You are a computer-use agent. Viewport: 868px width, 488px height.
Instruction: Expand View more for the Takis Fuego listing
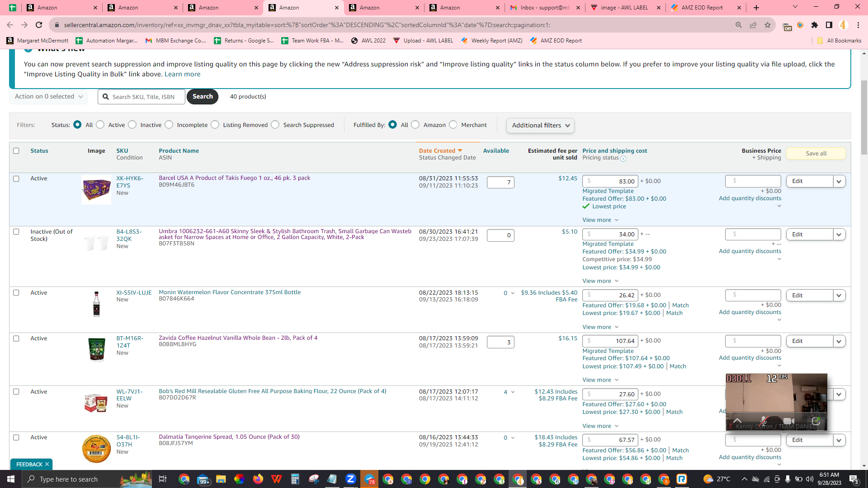(600, 220)
